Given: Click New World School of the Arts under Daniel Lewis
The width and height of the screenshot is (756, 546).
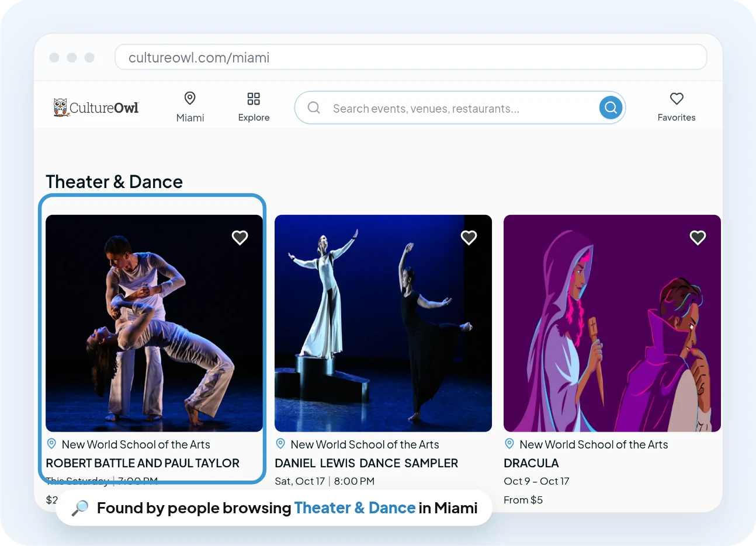Looking at the screenshot, I should [x=365, y=444].
